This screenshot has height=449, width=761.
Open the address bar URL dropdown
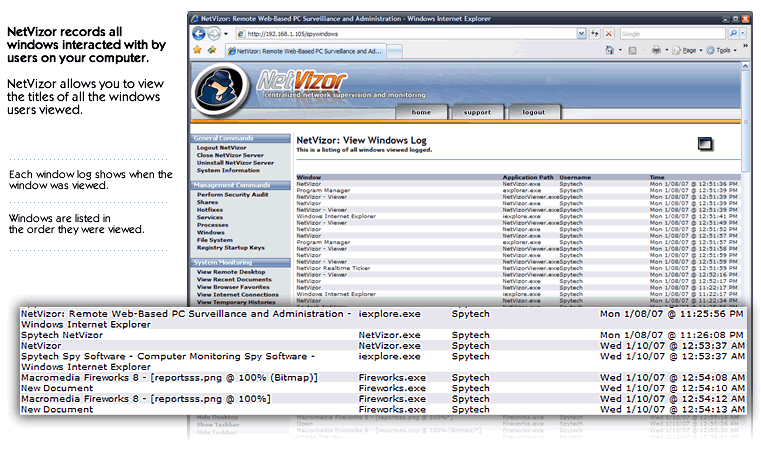click(x=582, y=33)
